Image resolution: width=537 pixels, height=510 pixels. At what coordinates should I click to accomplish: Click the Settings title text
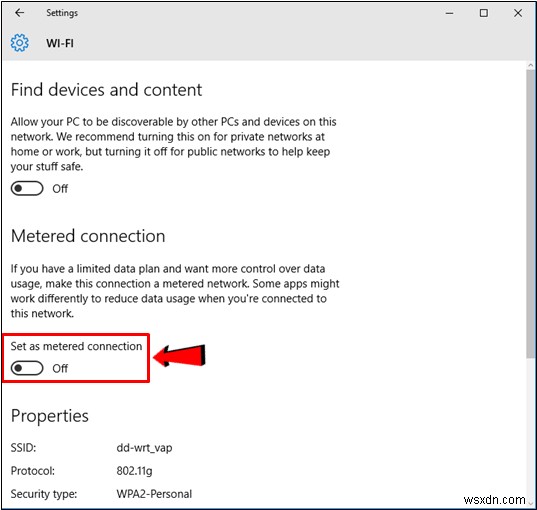tap(62, 13)
